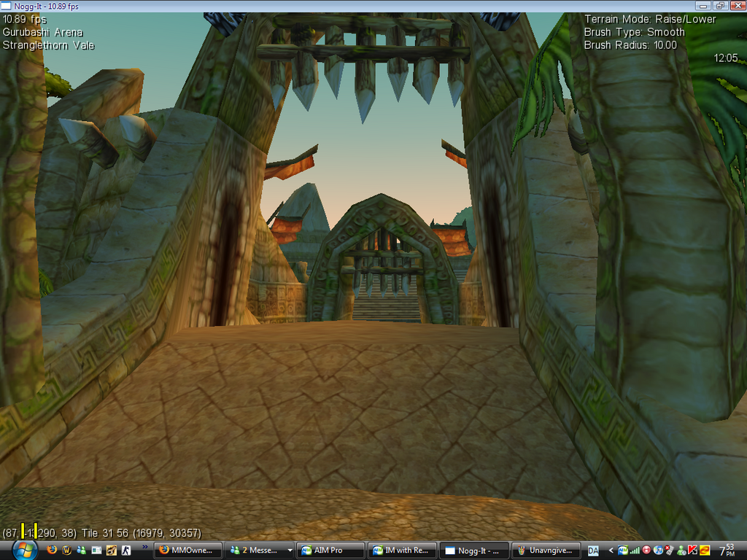747x560 pixels.
Task: Launch Firefox from Quick Launch
Action: point(52,550)
